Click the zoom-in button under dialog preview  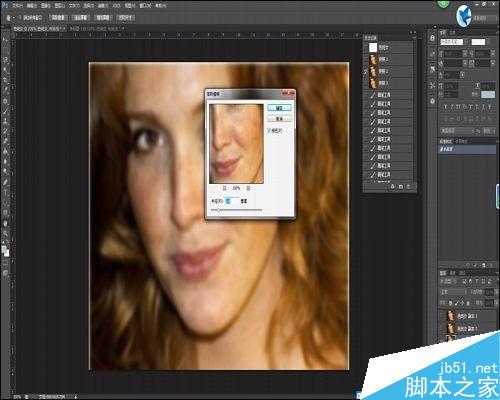click(248, 188)
